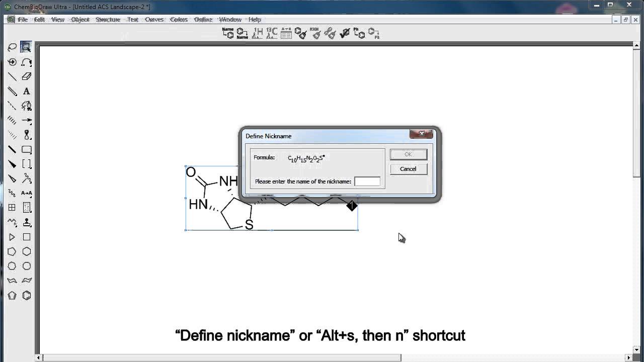Cancel the Define Nickname dialog

click(408, 169)
